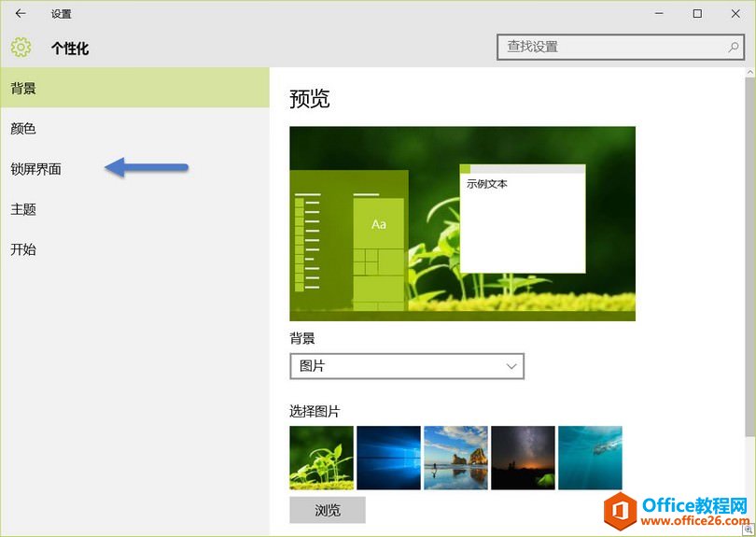This screenshot has width=756, height=537.
Task: Choose the green seedling wallpaper thumbnail
Action: (322, 458)
